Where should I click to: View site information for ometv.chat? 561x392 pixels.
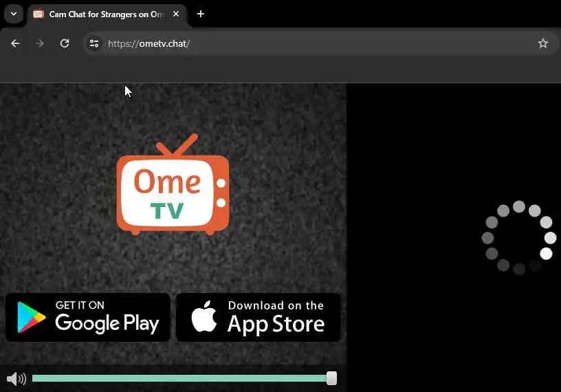pyautogui.click(x=93, y=44)
